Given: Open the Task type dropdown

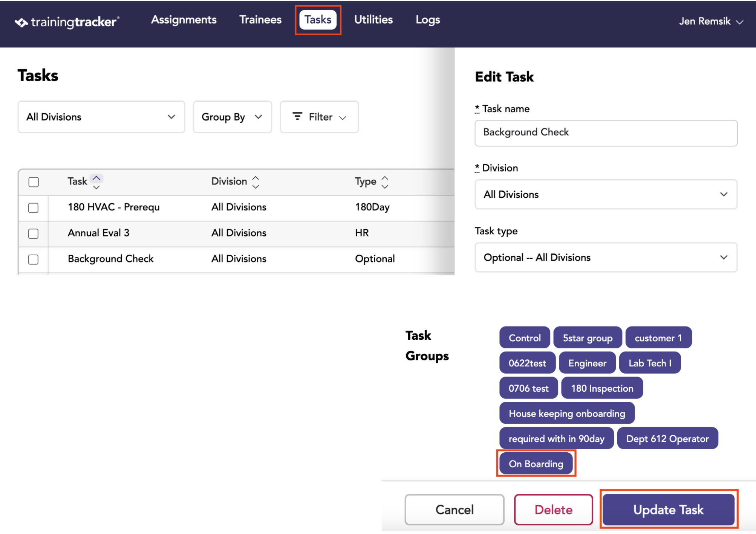Looking at the screenshot, I should pyautogui.click(x=606, y=258).
